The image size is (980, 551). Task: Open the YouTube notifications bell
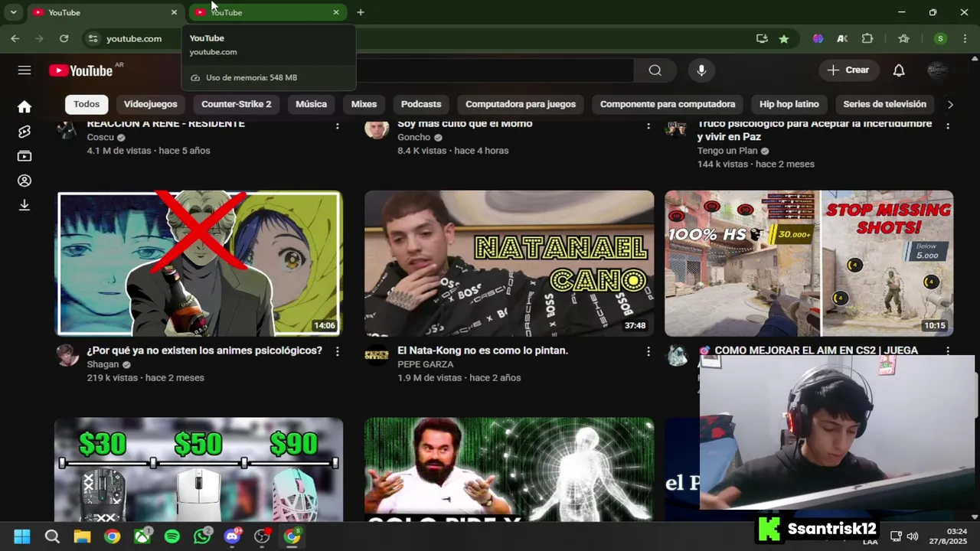click(x=899, y=70)
